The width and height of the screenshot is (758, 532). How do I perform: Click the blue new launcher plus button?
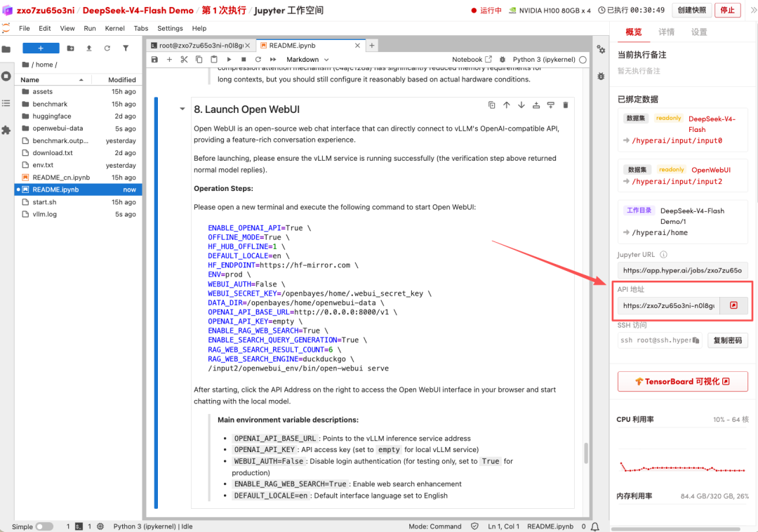41,48
